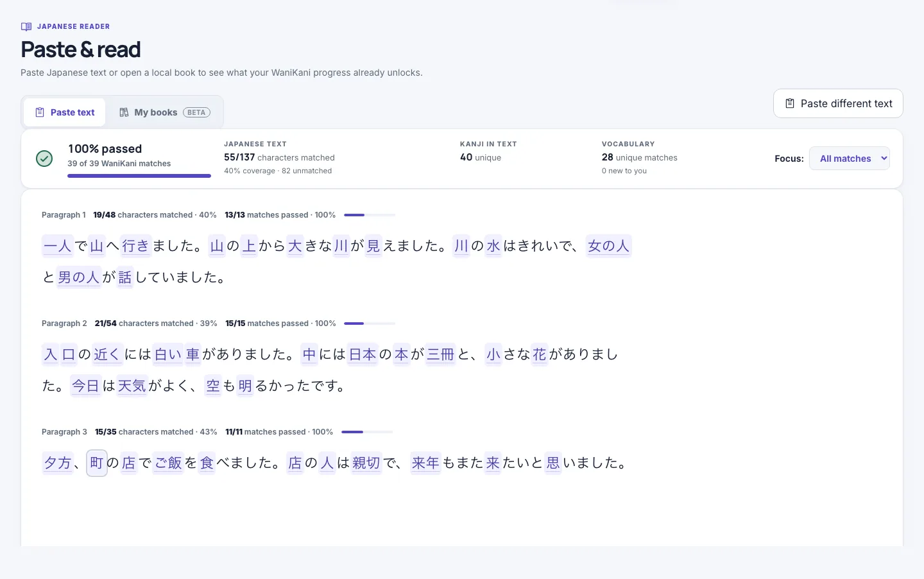Click the word 思 in paragraph 3

point(553,463)
